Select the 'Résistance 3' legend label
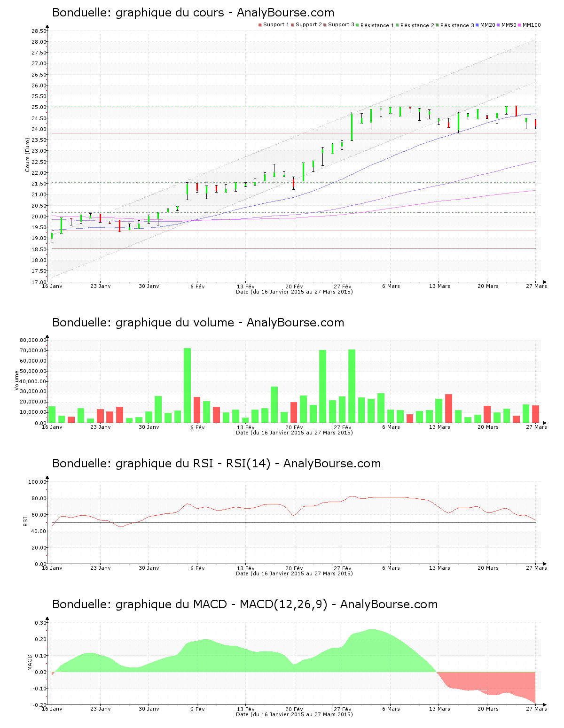Image resolution: width=564 pixels, height=728 pixels. [x=457, y=25]
